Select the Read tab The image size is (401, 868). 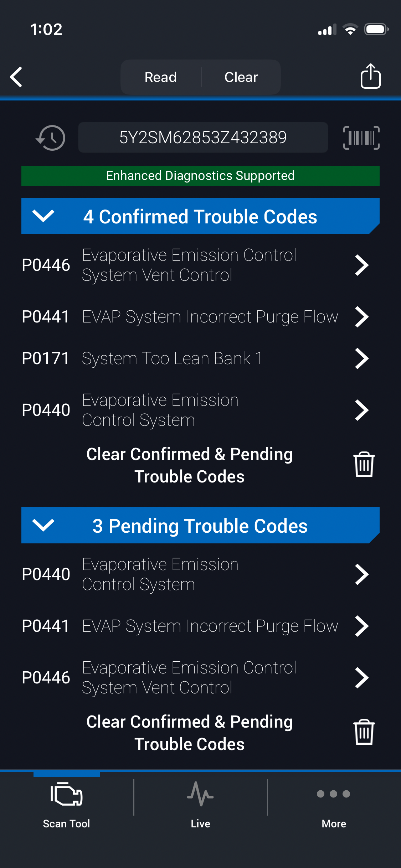tap(161, 77)
